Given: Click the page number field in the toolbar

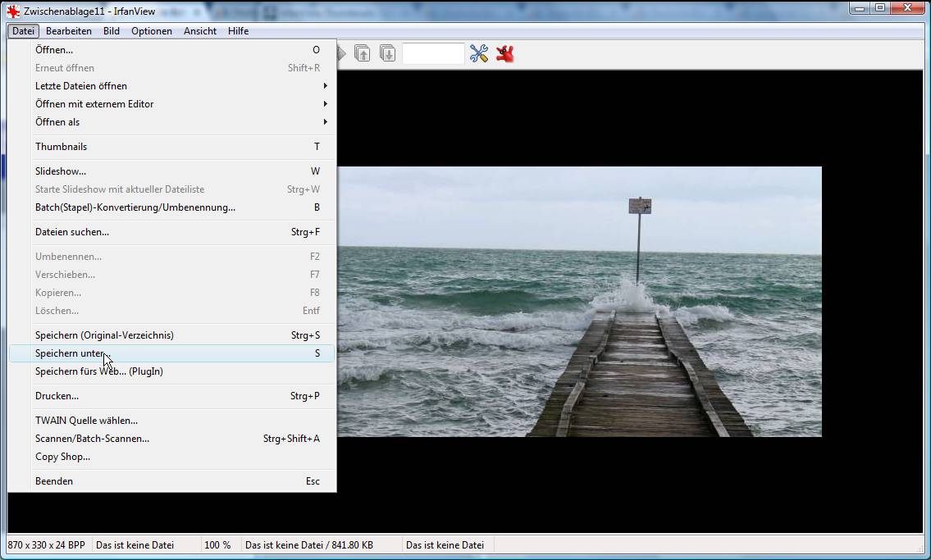Looking at the screenshot, I should pyautogui.click(x=433, y=53).
